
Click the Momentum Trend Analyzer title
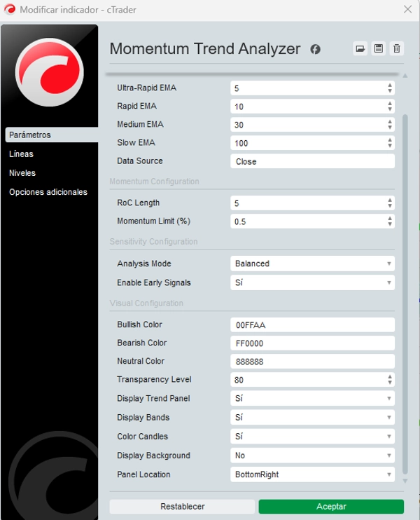[x=205, y=49]
